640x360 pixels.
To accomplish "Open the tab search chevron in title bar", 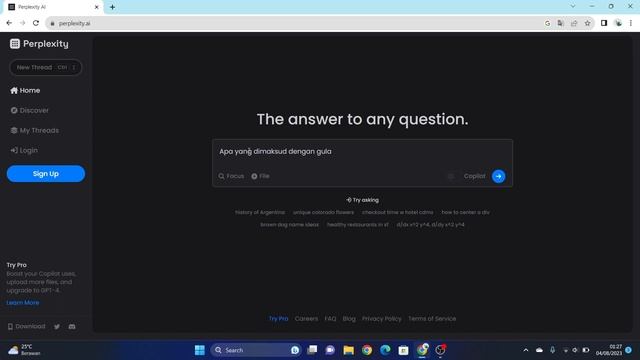I will pos(573,6).
